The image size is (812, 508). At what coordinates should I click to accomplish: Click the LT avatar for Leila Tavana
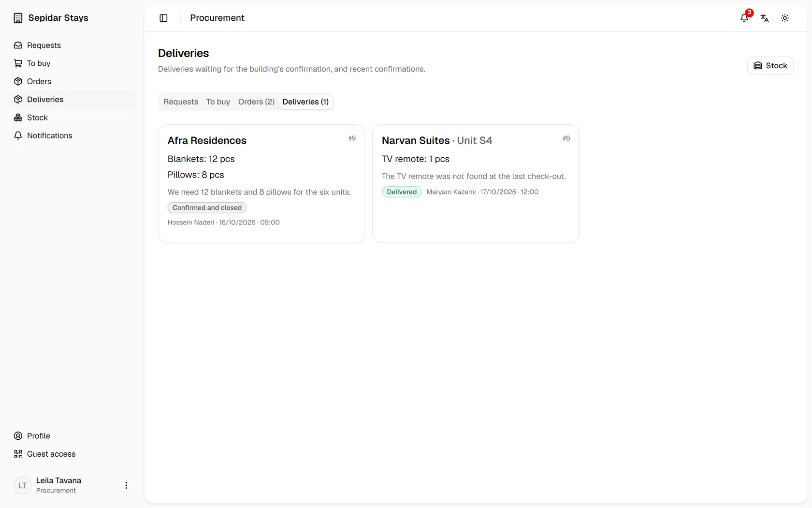coord(23,485)
